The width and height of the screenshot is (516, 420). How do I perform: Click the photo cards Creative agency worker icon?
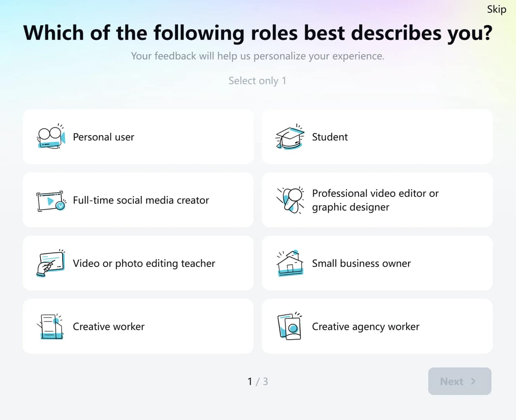pos(290,327)
